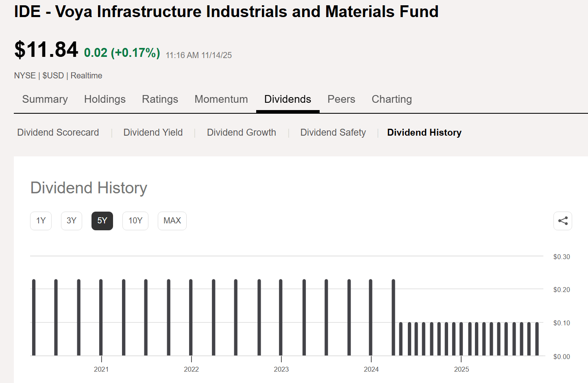Open the Ratings tab
Viewport: 588px width, 383px height.
[160, 99]
